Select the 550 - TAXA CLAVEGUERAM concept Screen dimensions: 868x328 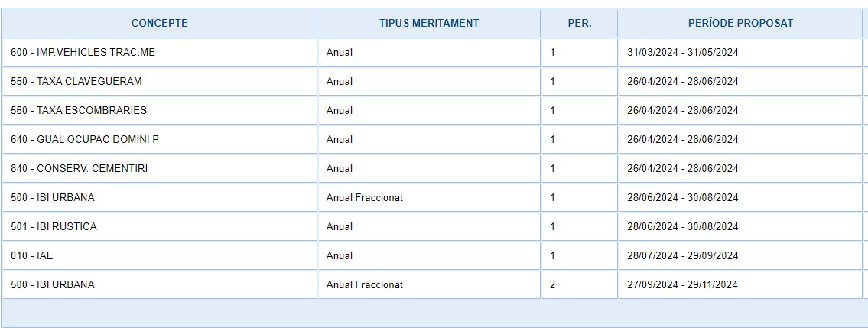[76, 82]
